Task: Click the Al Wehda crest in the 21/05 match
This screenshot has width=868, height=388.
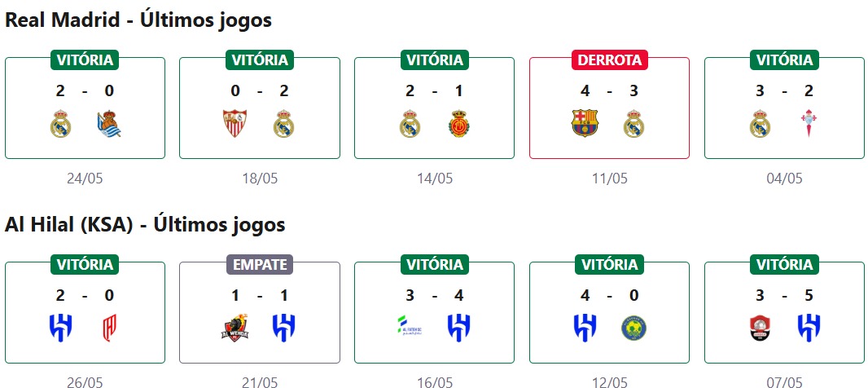Action: click(235, 328)
